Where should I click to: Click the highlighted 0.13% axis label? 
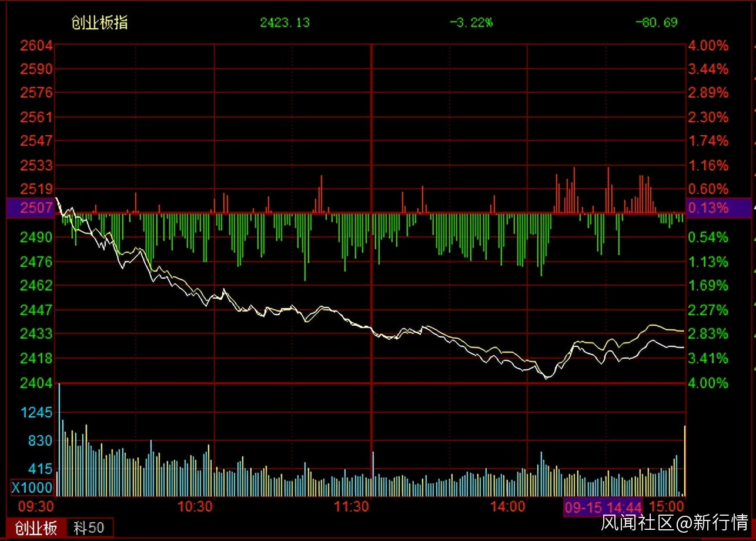click(x=719, y=208)
